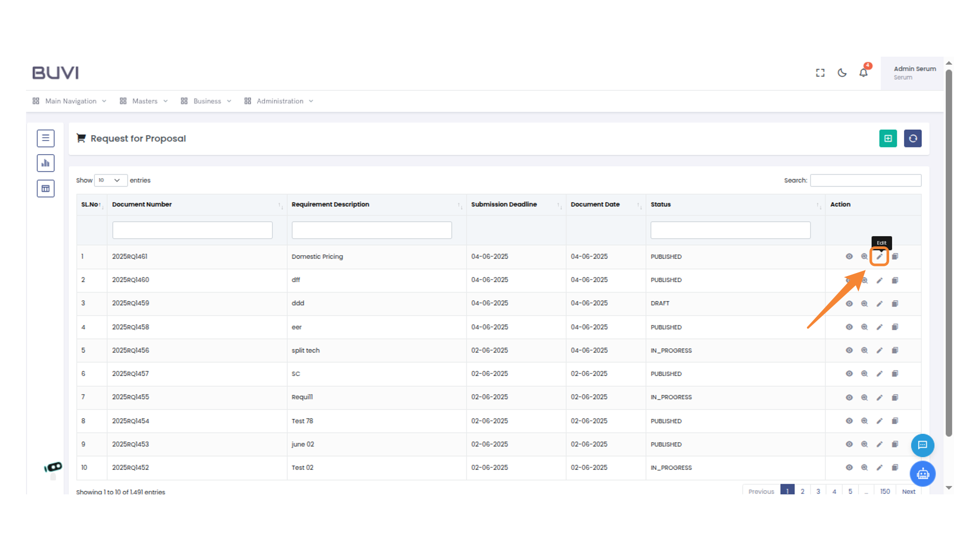Open the chat bubble floating button

coord(922,445)
